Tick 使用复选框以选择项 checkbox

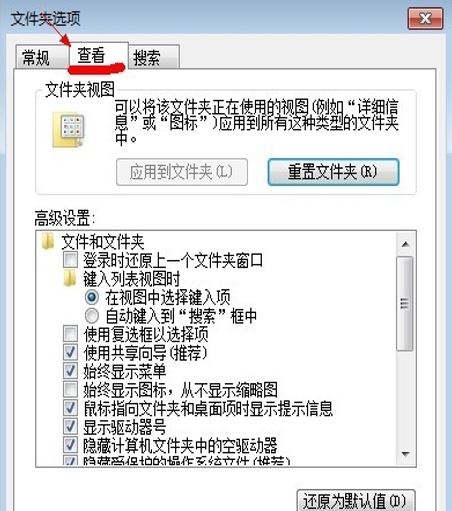point(70,334)
